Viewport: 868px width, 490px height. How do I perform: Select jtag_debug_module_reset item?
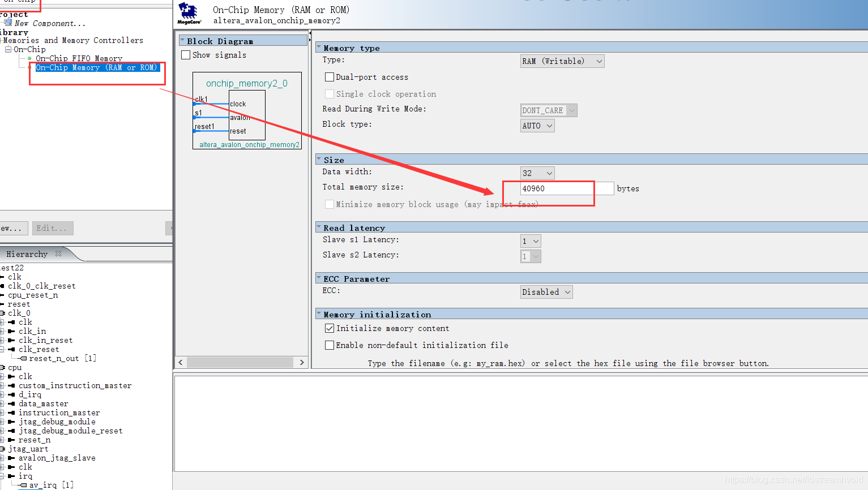click(70, 431)
